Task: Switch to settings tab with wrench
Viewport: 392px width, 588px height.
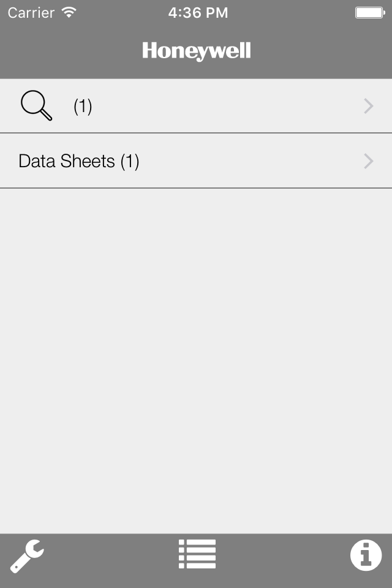Action: click(x=27, y=556)
